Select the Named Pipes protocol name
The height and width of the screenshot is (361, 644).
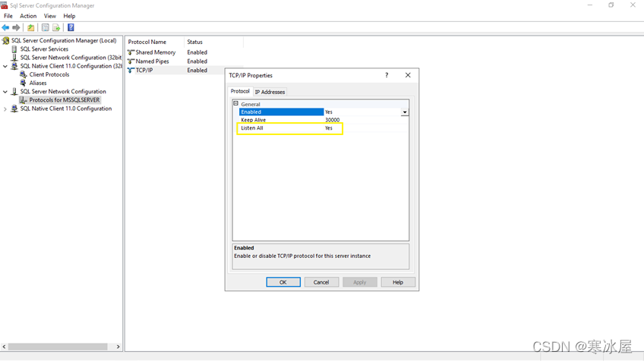pos(153,61)
